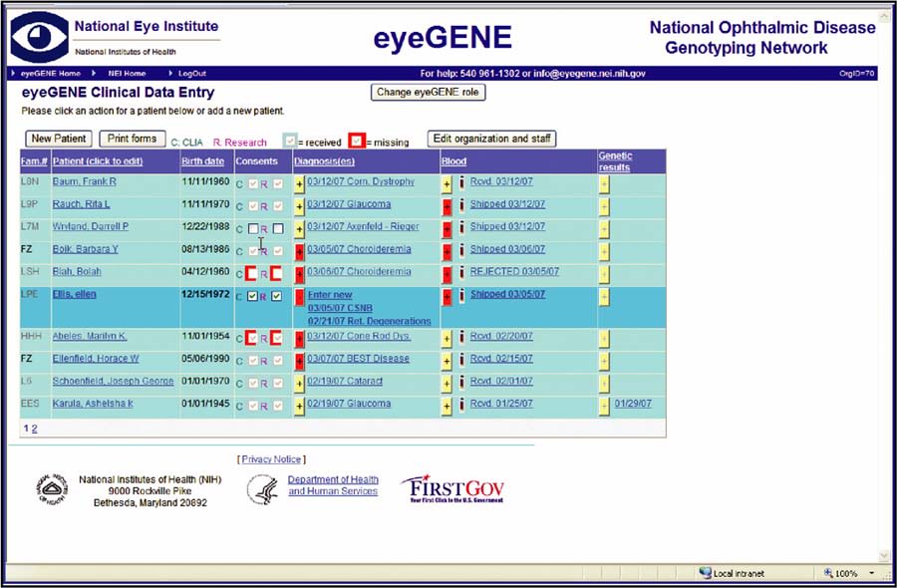Click blood plus icon for Baum, Frank R

coord(447,184)
